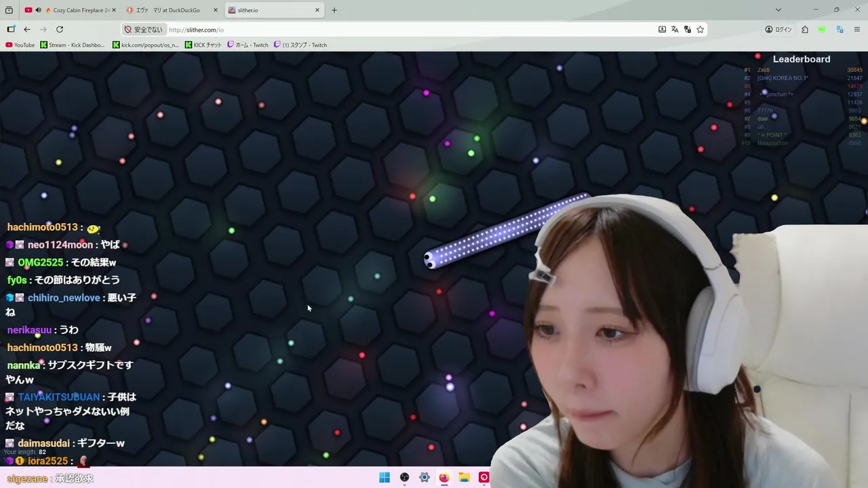This screenshot has width=868, height=488.
Task: Expand the list all tabs chevron
Action: 778,10
